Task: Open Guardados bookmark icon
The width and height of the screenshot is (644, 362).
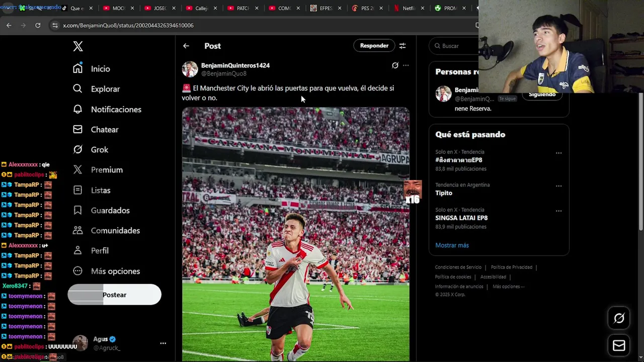Action: pos(77,210)
